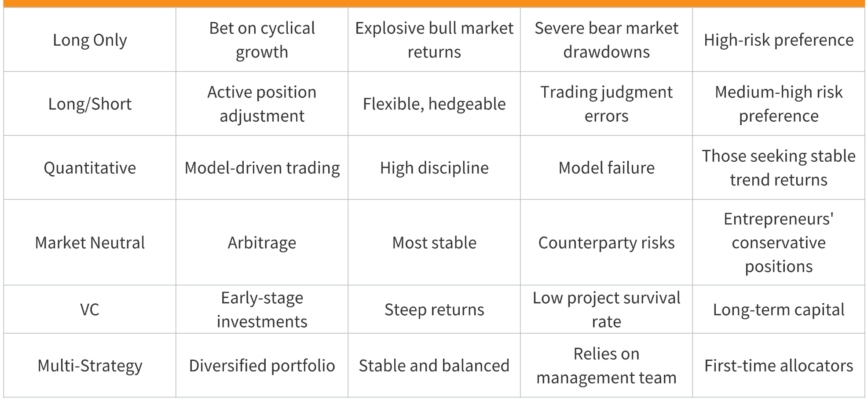The height and width of the screenshot is (400, 868).
Task: Click the "Quantitative" strategy cell
Action: click(90, 168)
